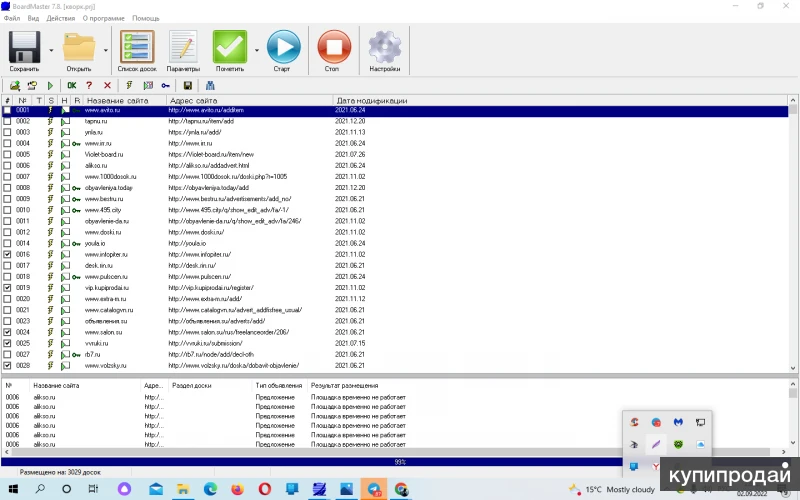800x500 pixels.
Task: Click the red question mark icon
Action: (x=89, y=86)
